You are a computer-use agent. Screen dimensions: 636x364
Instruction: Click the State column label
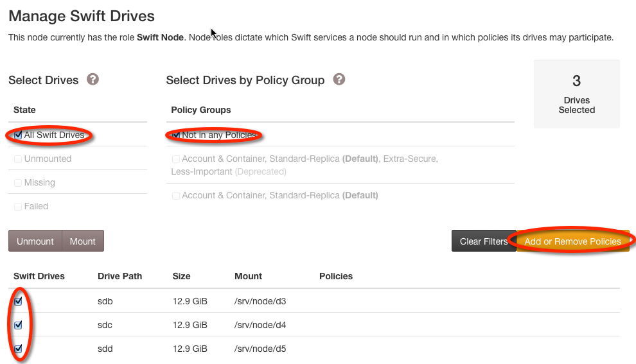(24, 110)
